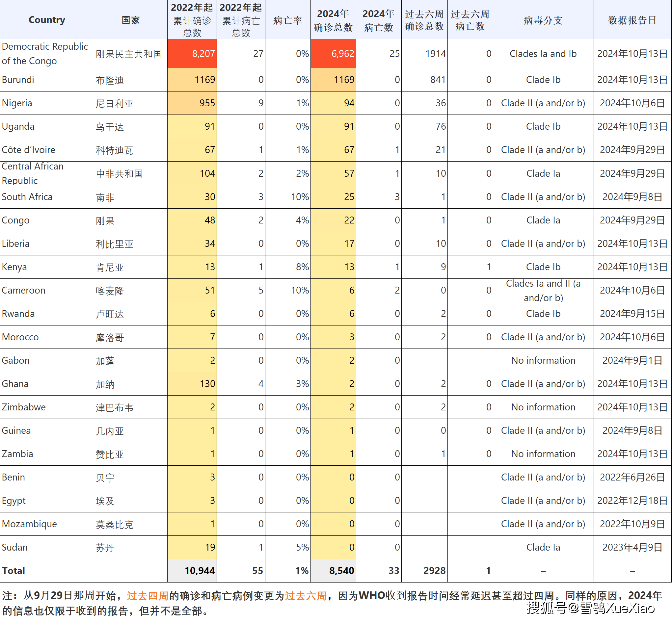This screenshot has height=622, width=672.
Task: Click the '2024年9月15日' date cell
Action: pyautogui.click(x=632, y=314)
